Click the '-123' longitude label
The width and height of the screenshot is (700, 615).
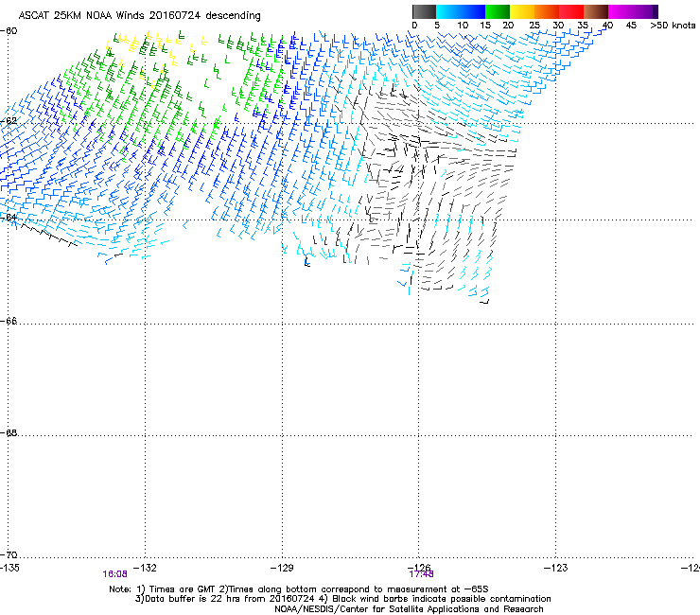(x=556, y=568)
